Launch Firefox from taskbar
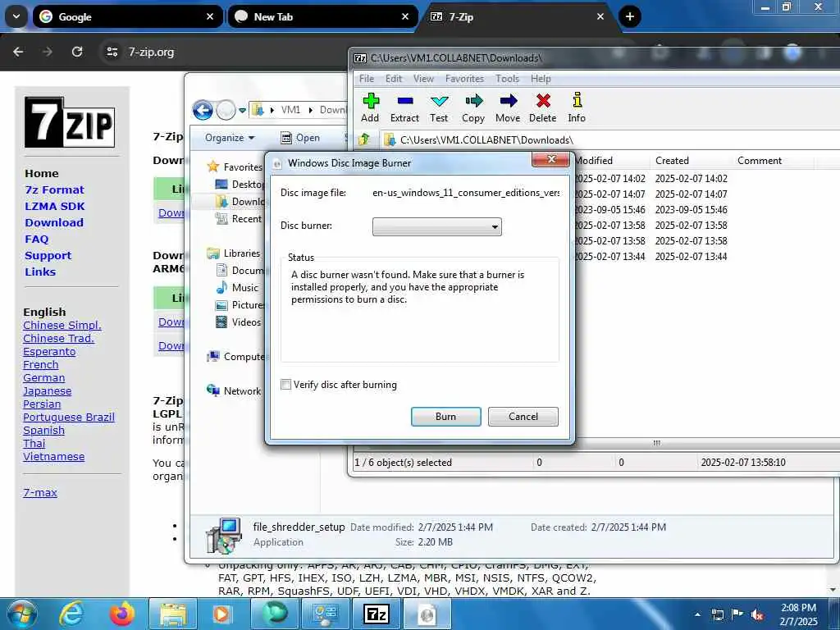 pos(122,614)
